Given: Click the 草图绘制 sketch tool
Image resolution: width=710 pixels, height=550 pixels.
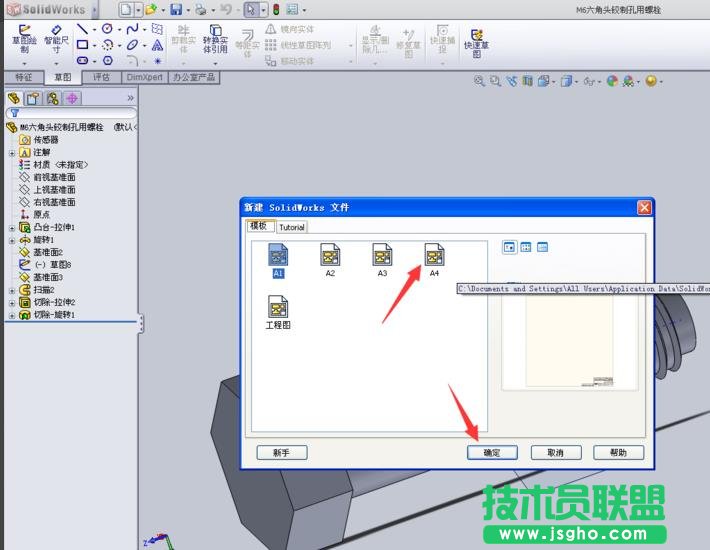Looking at the screenshot, I should pyautogui.click(x=24, y=39).
